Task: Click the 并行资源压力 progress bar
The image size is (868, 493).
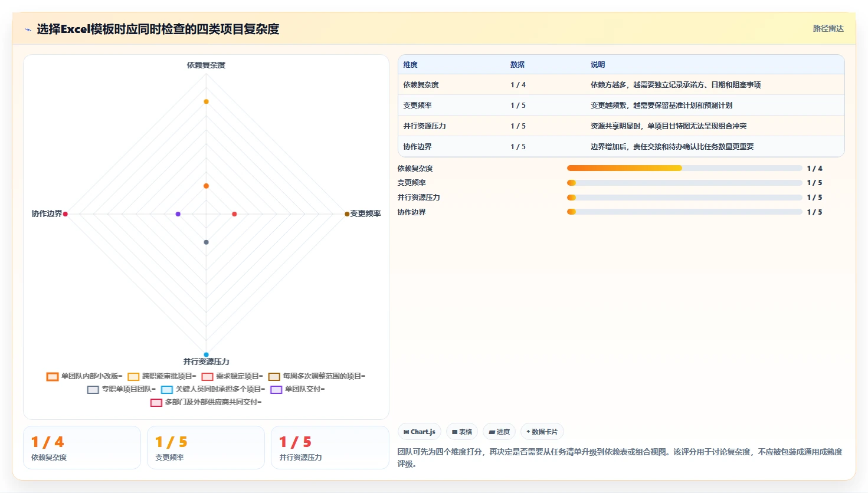Action: pyautogui.click(x=684, y=198)
